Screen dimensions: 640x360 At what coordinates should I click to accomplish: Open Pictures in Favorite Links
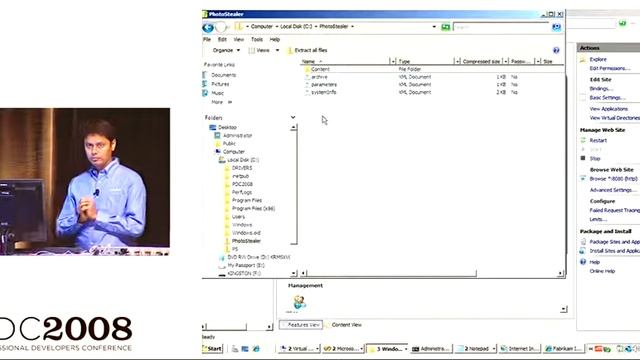click(x=220, y=84)
